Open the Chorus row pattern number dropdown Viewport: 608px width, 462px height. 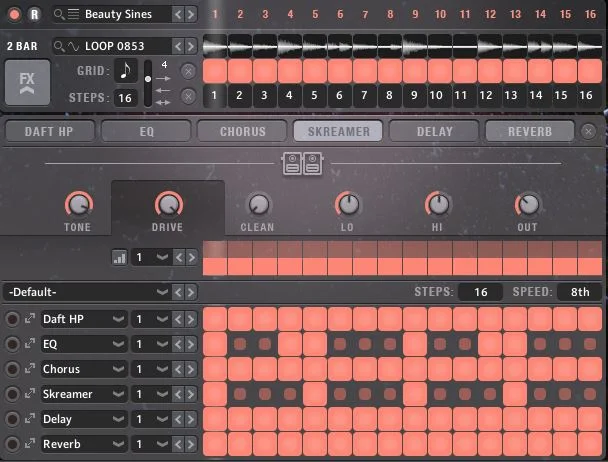[x=151, y=369]
